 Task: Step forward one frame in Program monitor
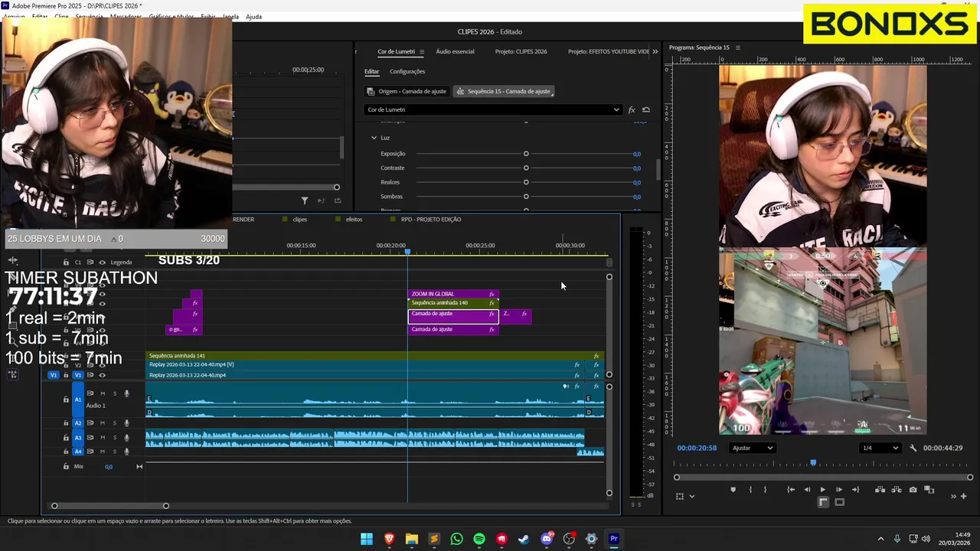click(x=839, y=490)
